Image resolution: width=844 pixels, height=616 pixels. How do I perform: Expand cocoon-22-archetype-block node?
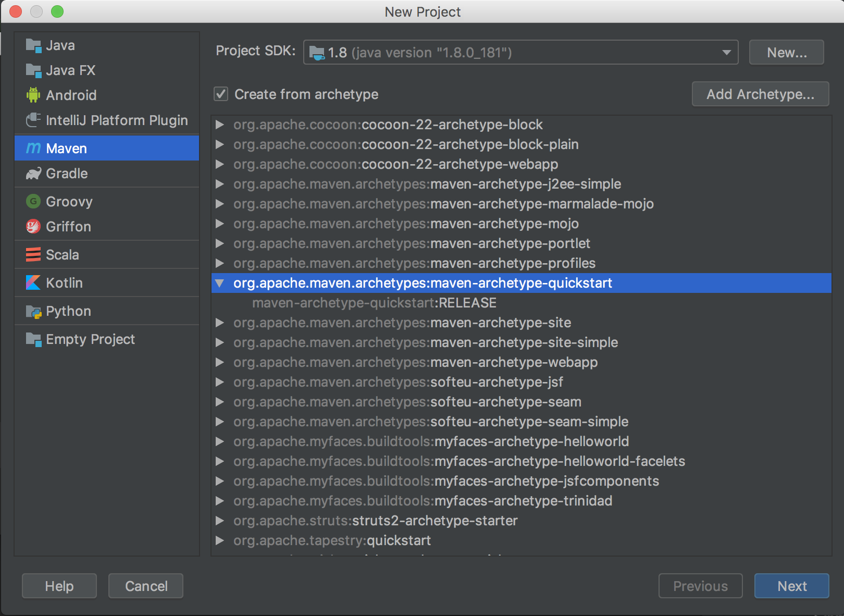[220, 125]
